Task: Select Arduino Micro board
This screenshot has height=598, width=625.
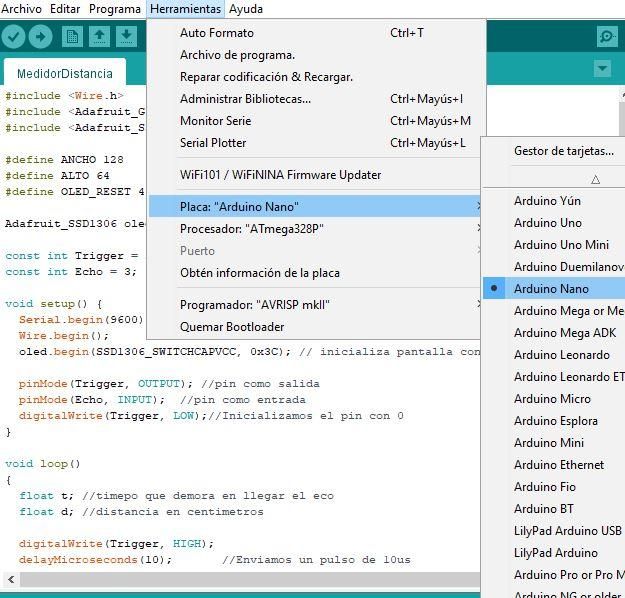Action: (554, 399)
